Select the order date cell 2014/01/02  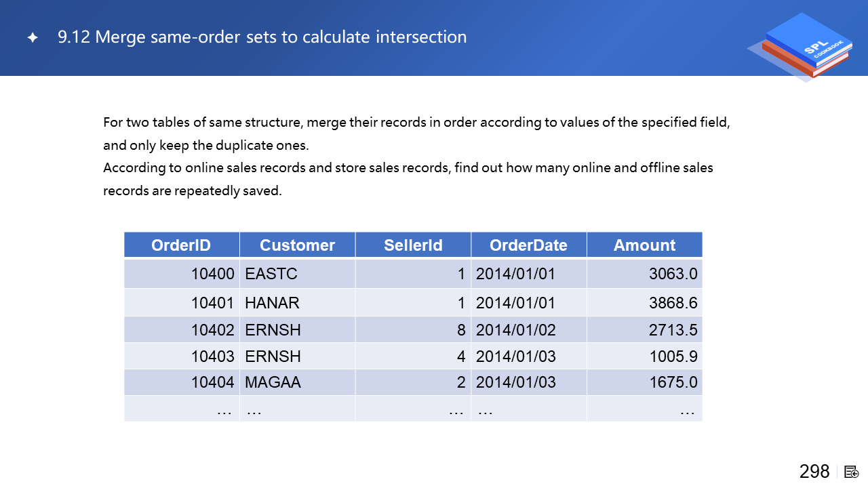coord(515,330)
